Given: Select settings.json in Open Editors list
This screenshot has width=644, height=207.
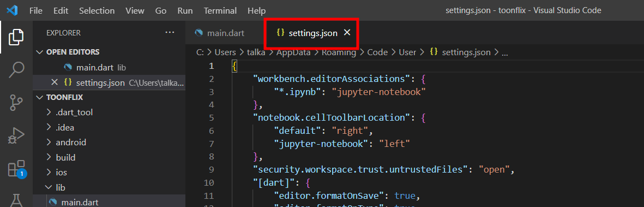Looking at the screenshot, I should (x=109, y=82).
